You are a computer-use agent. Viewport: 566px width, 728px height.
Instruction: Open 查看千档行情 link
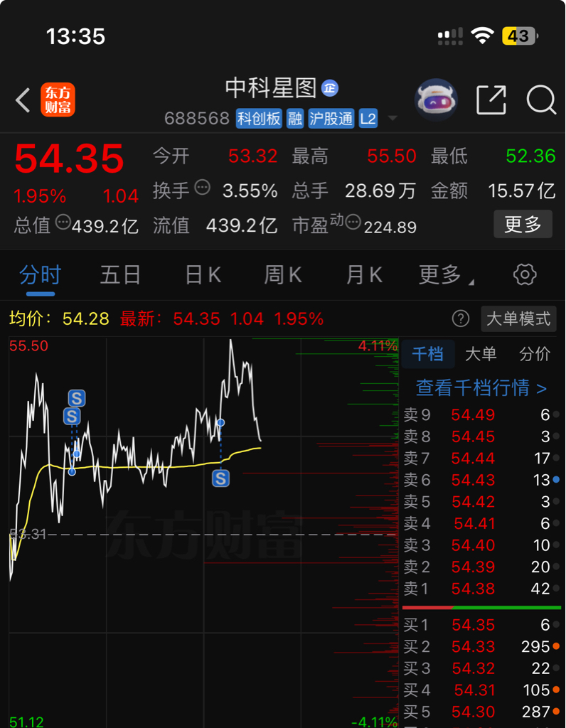click(481, 387)
